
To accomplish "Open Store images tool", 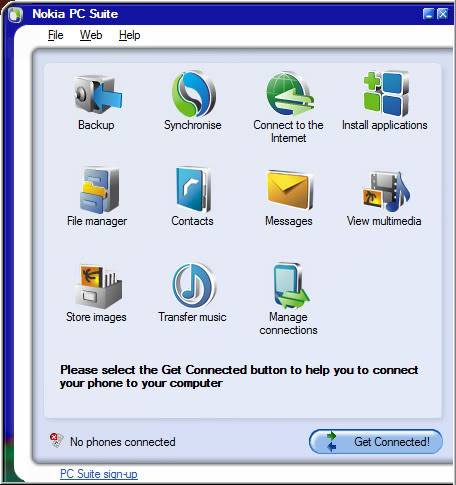I will pos(98,286).
